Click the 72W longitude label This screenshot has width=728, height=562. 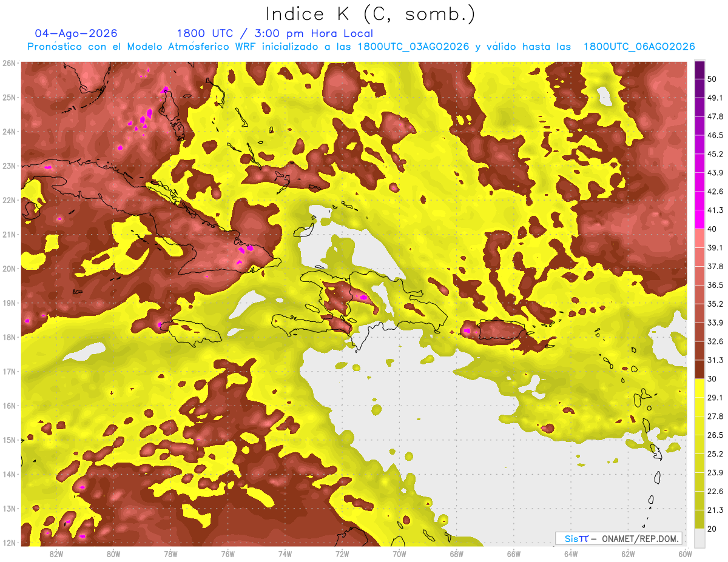click(342, 554)
